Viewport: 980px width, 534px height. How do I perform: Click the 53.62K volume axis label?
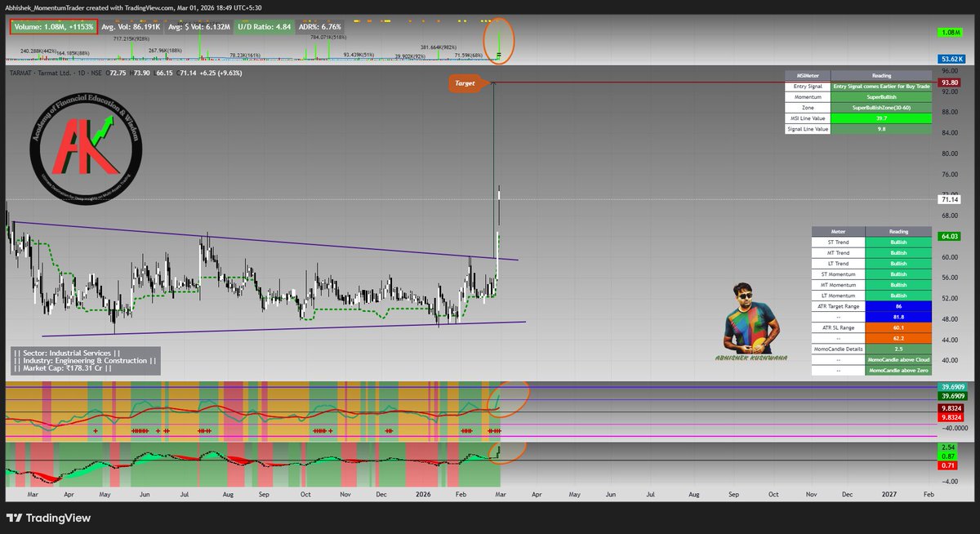point(952,60)
